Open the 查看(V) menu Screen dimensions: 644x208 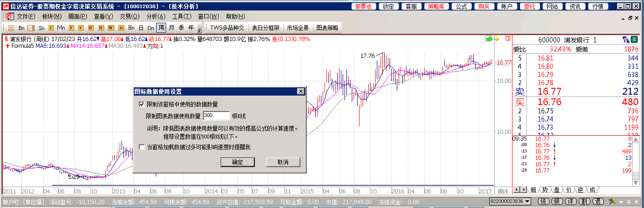103,16
